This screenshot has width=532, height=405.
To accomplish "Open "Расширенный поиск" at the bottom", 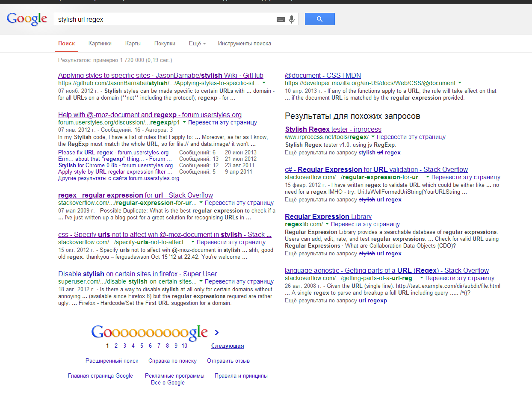I will point(112,361).
